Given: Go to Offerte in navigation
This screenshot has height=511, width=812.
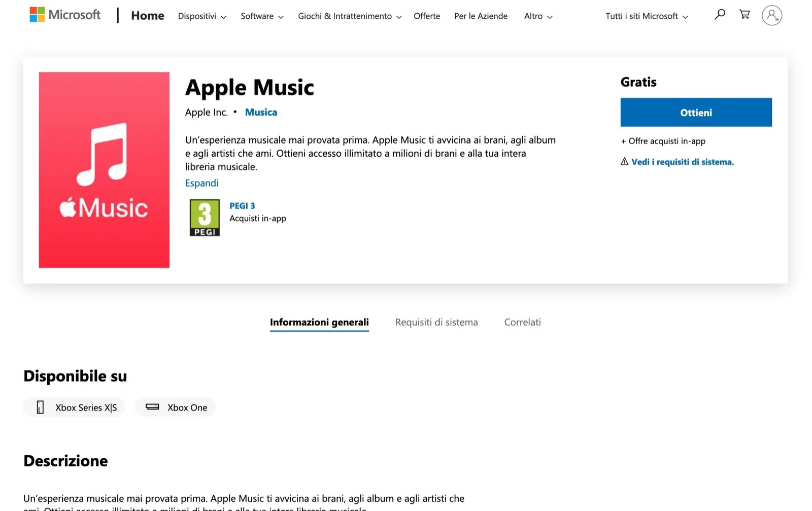Looking at the screenshot, I should point(427,16).
